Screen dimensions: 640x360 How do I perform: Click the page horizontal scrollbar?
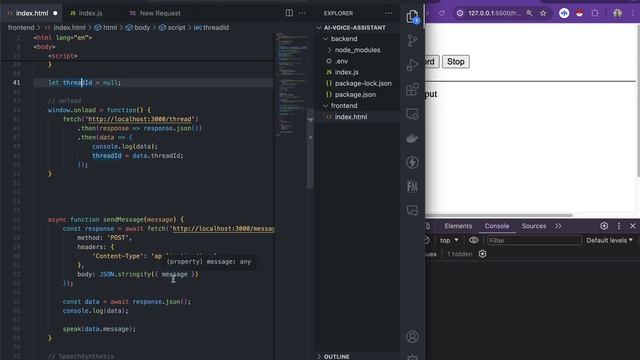pyautogui.click(x=499, y=216)
